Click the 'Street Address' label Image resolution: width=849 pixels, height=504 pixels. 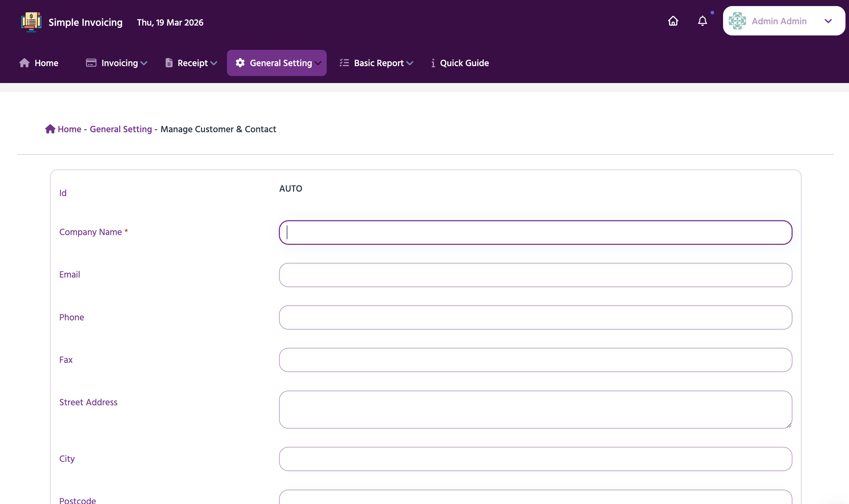coord(88,402)
